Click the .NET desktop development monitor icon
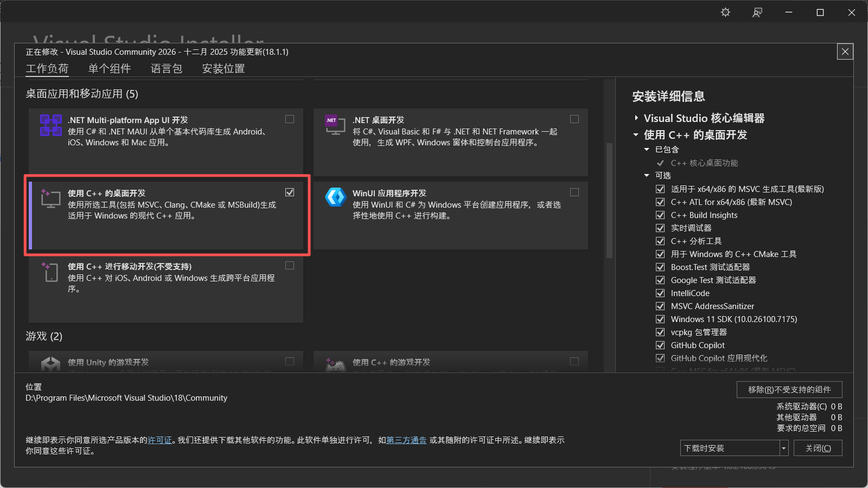The height and width of the screenshot is (488, 868). click(x=335, y=125)
